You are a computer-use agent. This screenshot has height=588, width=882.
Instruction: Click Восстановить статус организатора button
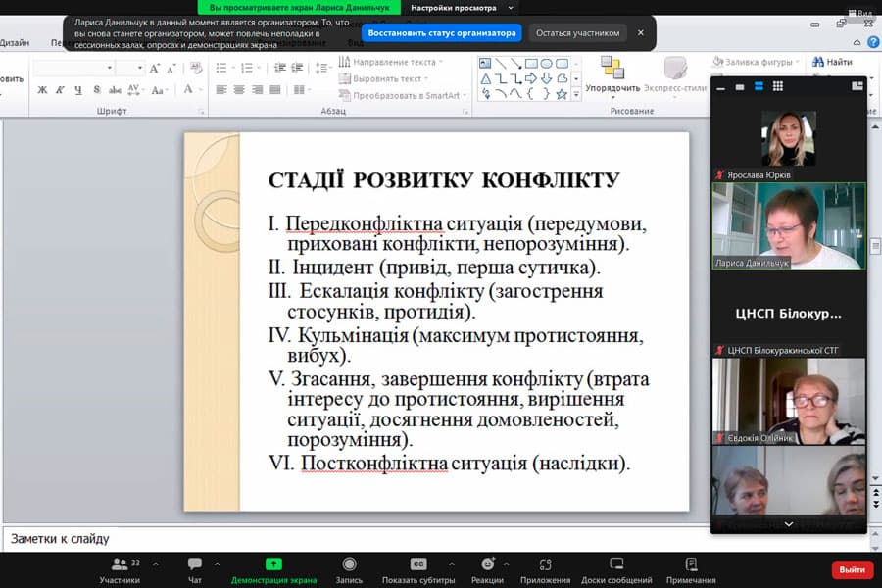442,32
